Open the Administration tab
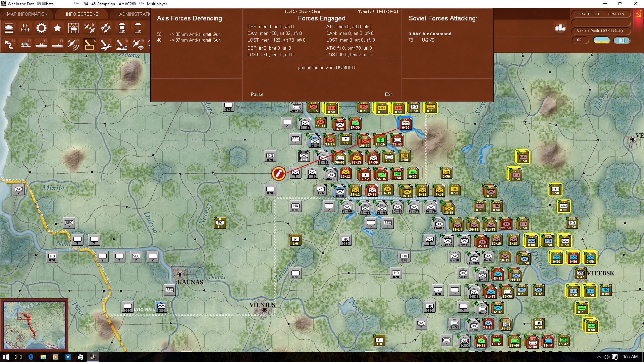Viewport: 644px width, 362px height. tap(135, 14)
